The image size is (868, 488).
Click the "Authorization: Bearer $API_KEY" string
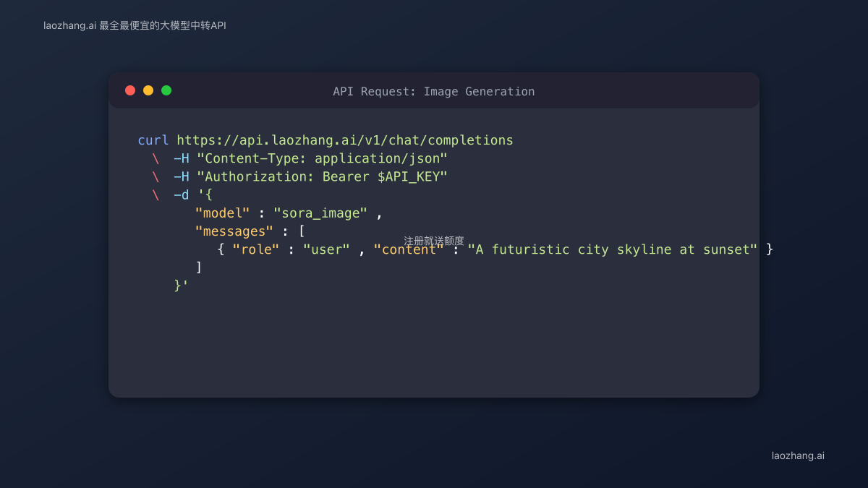pos(323,176)
